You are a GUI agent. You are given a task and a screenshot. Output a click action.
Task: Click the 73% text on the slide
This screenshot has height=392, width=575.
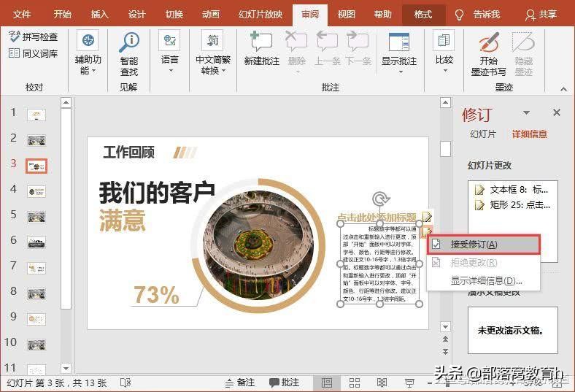coord(157,294)
